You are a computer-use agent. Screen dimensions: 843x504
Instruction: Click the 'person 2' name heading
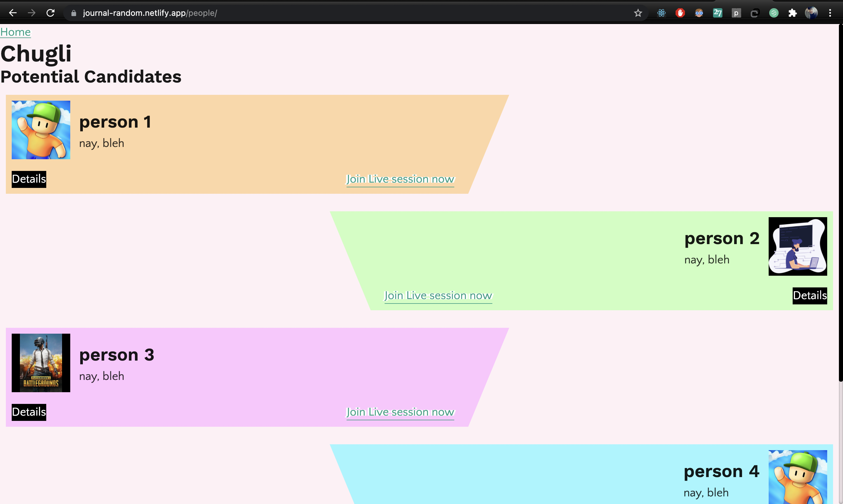coord(722,239)
